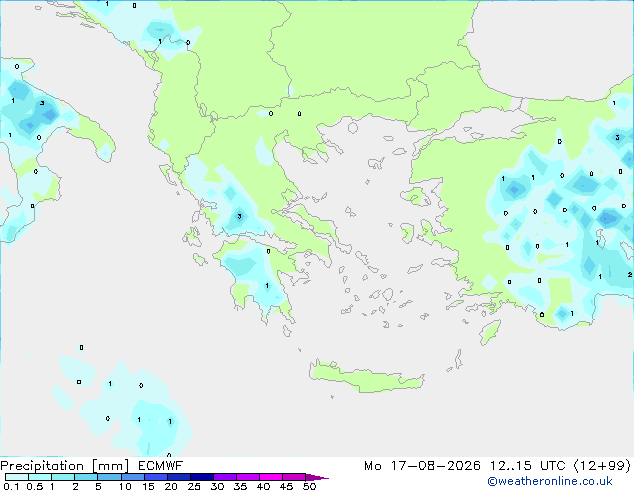Click legend label '50'
The image size is (634, 490).
click(x=310, y=486)
